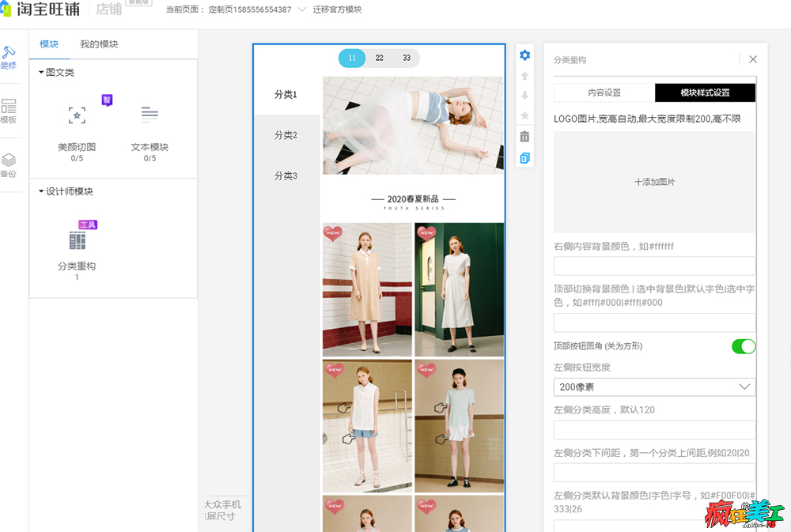This screenshot has height=532, width=791.
Task: Click product photo with beige dress
Action: pyautogui.click(x=367, y=290)
